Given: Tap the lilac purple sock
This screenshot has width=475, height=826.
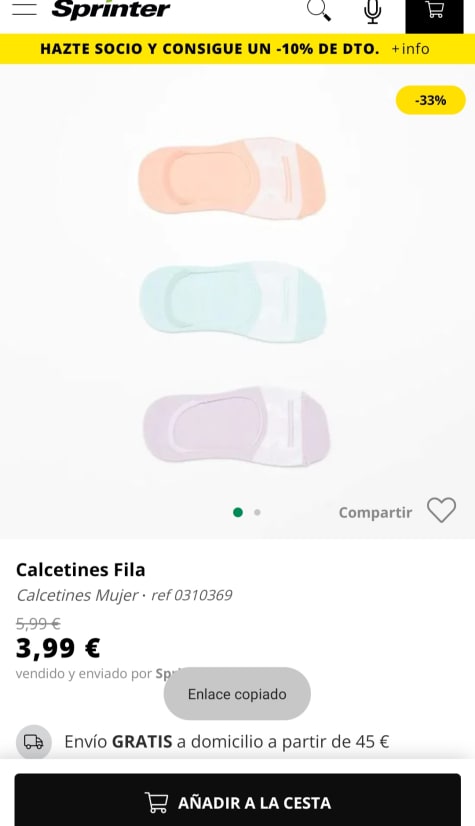Looking at the screenshot, I should pos(236,427).
